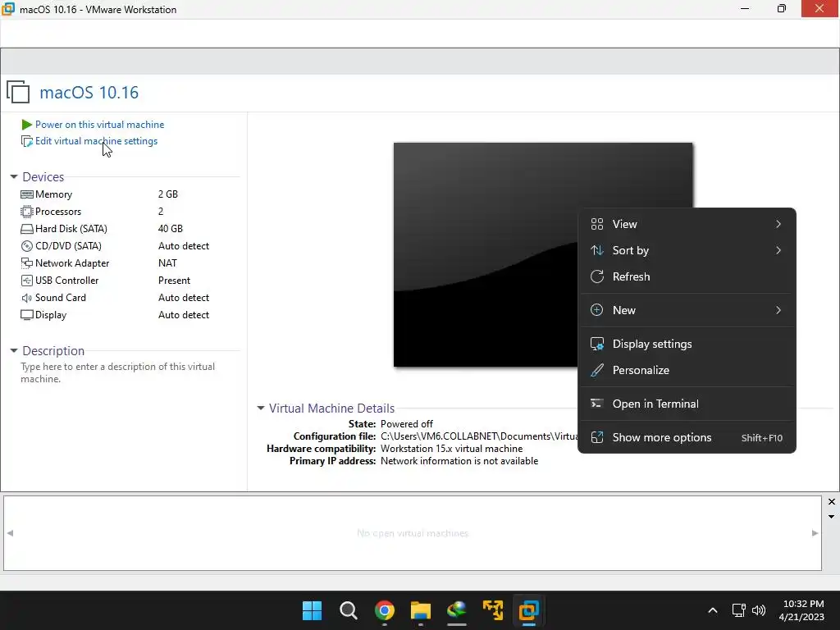Click the Open in Terminal icon
The image size is (840, 630).
pyautogui.click(x=597, y=404)
